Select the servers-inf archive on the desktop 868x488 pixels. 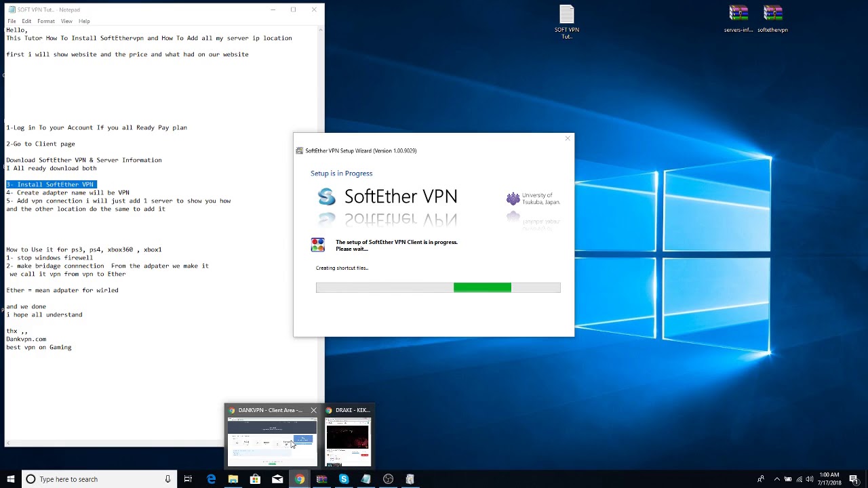click(x=738, y=19)
